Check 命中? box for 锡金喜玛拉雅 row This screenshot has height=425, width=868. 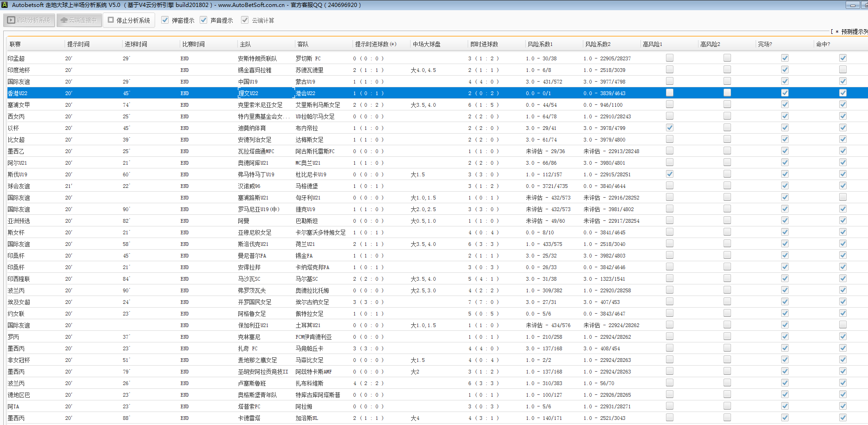coord(842,70)
